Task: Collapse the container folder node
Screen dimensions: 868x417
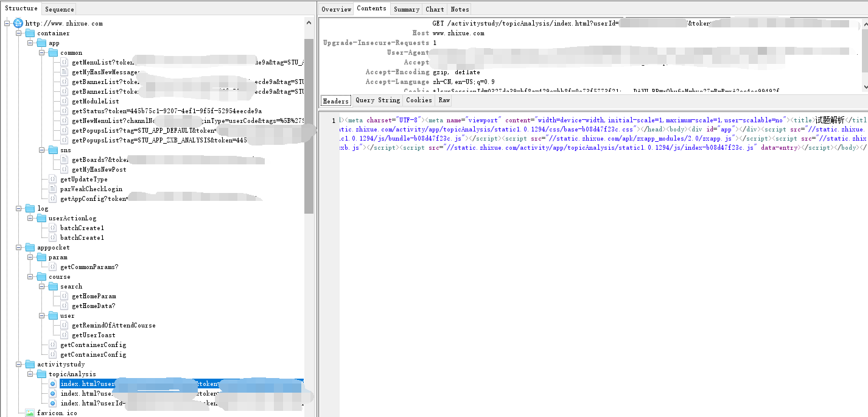Action: point(18,33)
